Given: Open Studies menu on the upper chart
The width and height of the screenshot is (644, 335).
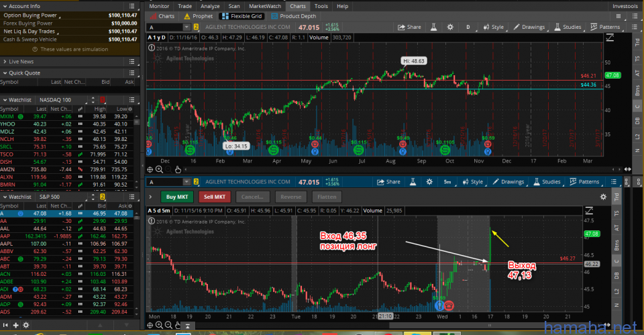Looking at the screenshot, I should tap(568, 27).
